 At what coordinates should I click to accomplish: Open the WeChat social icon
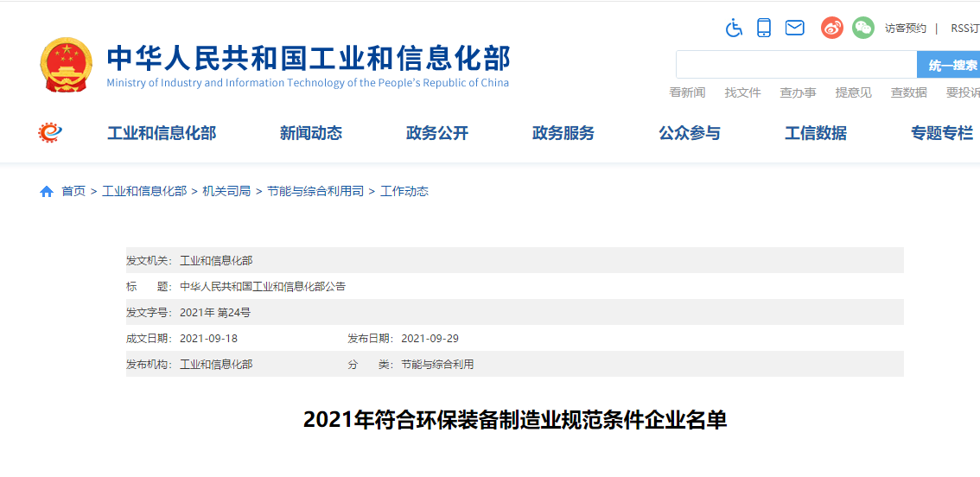click(x=862, y=28)
